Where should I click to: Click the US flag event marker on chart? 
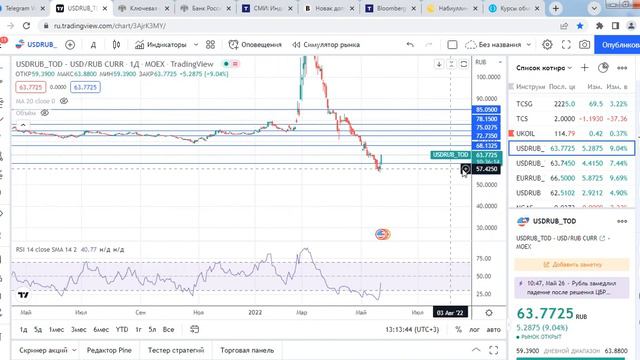point(382,234)
